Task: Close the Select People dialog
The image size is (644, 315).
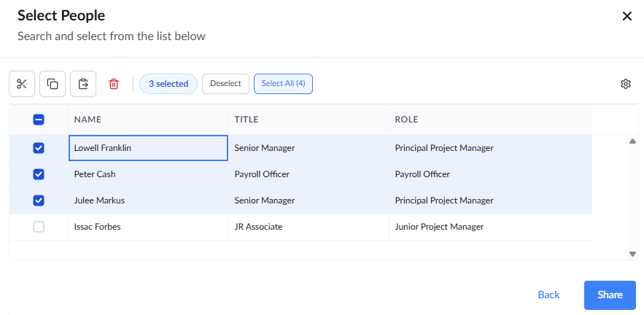Action: pos(626,17)
